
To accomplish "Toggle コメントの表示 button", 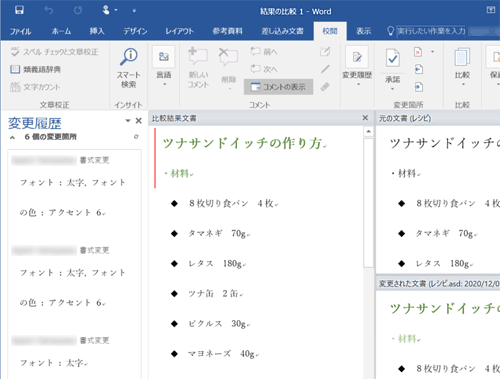I will 278,87.
